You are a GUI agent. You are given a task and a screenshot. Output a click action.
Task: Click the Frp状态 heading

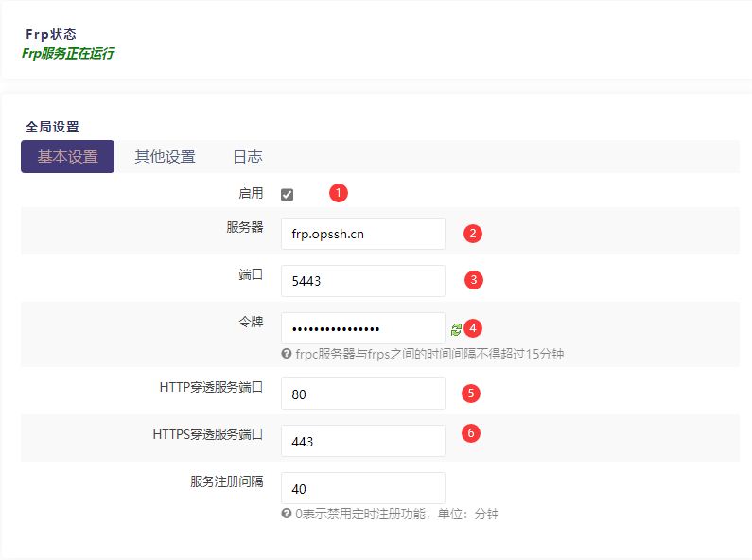tap(51, 34)
